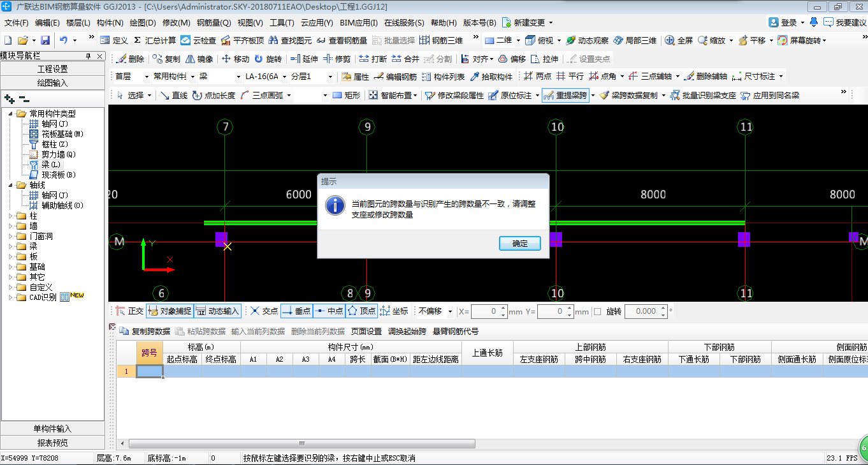Viewport: 868px width, 465px height.
Task: Toggle 正交 orthogonal mode
Action: tap(129, 311)
